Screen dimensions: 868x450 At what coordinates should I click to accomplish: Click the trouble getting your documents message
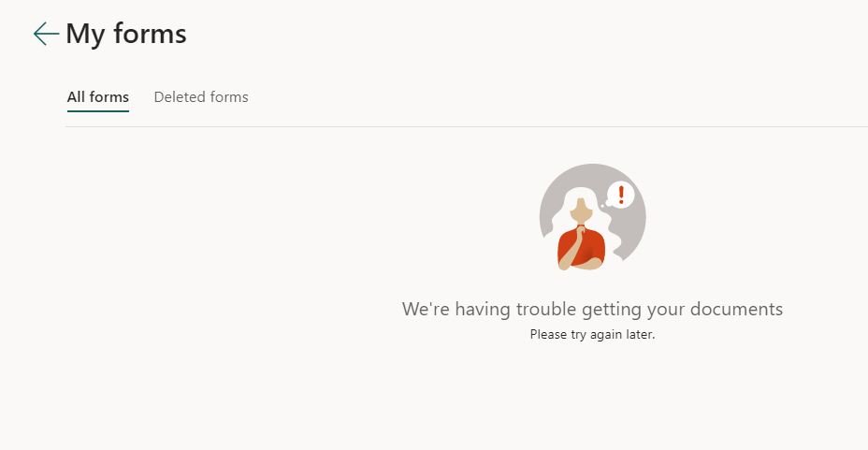(x=592, y=309)
